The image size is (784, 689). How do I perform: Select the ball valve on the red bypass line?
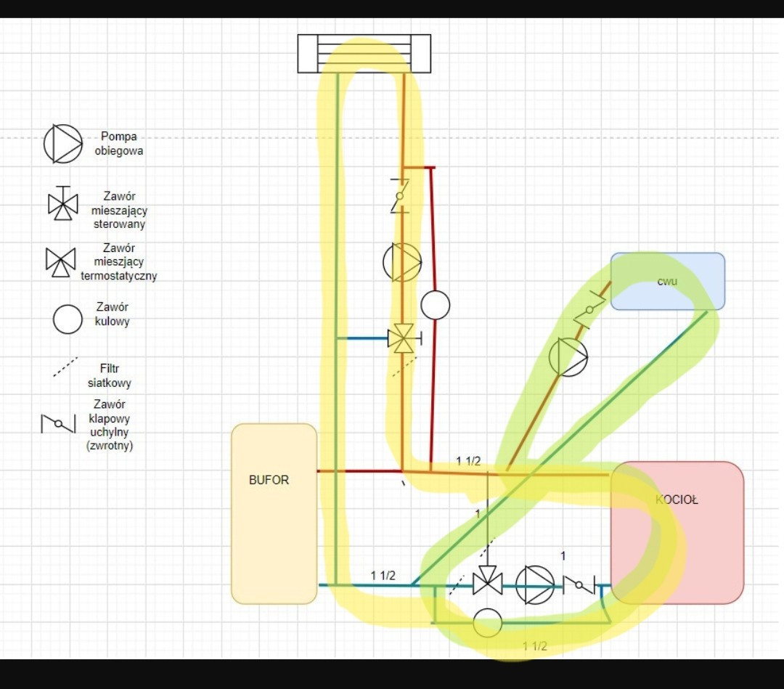436,306
